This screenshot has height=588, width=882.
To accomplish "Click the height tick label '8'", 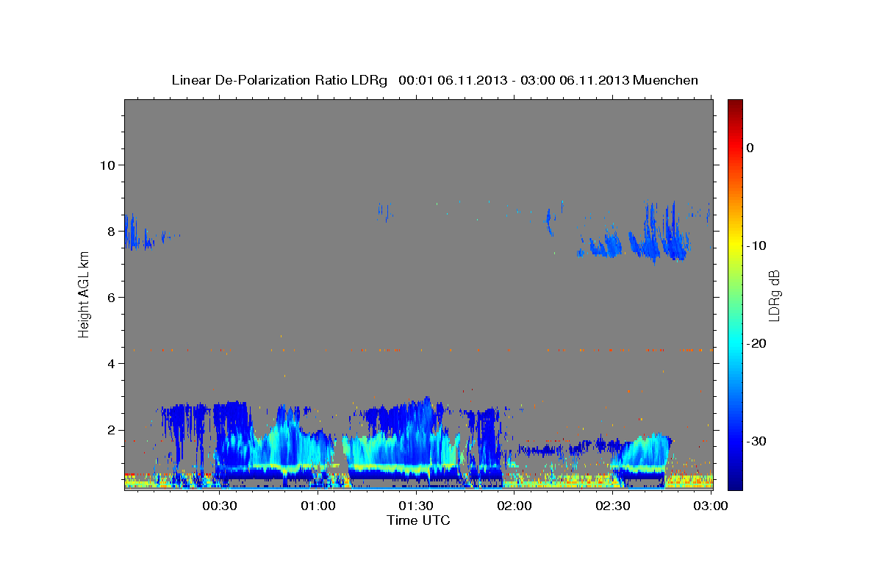I will 110,231.
